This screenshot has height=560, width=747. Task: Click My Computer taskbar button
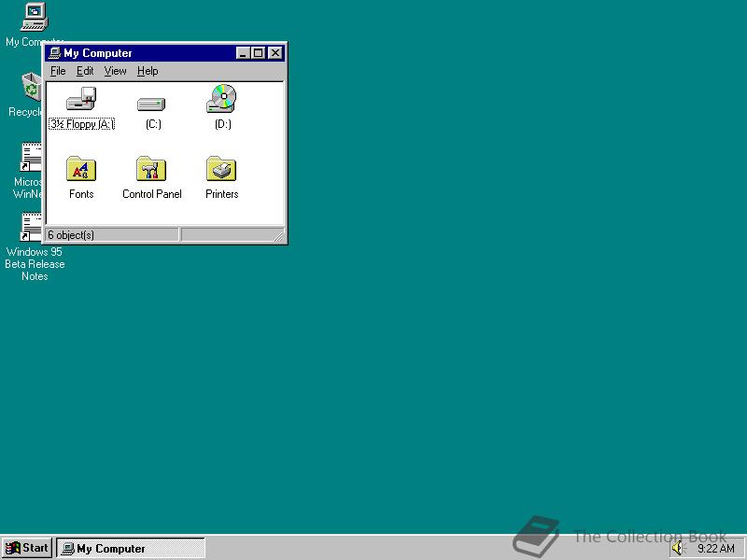click(x=131, y=549)
